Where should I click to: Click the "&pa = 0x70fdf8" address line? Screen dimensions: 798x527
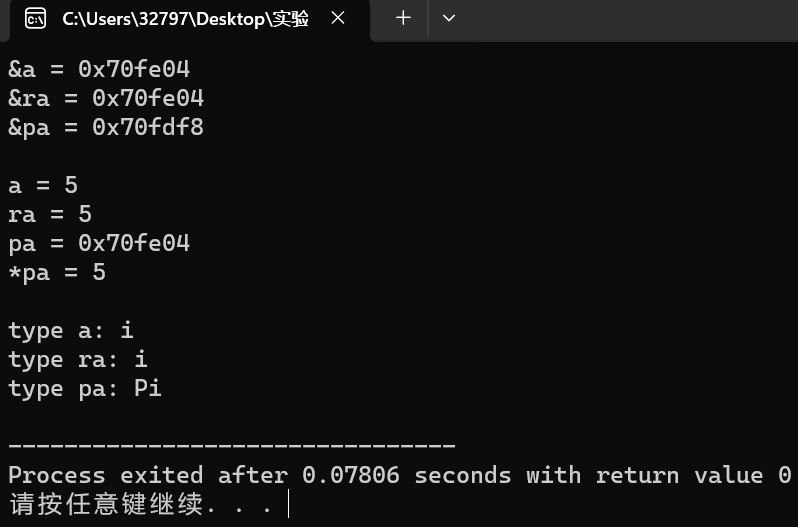click(106, 127)
